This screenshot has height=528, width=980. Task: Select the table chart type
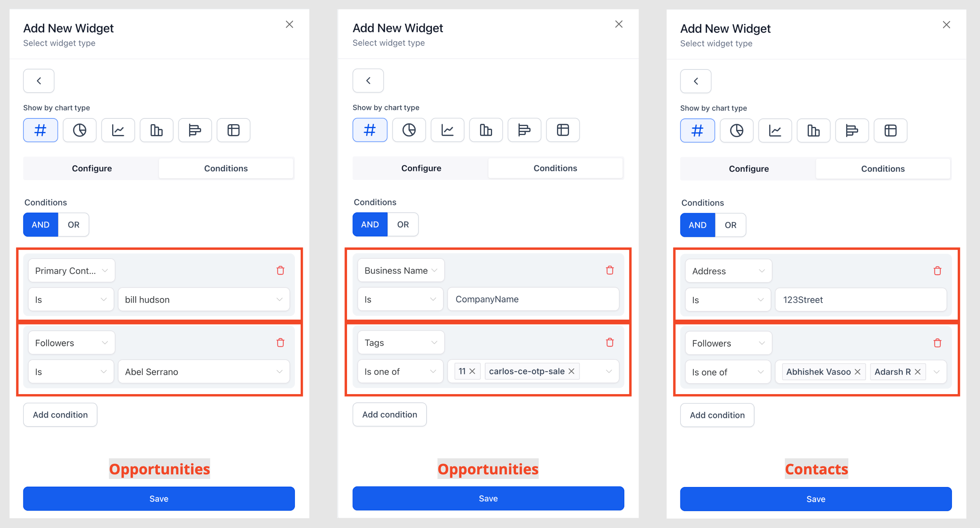tap(233, 130)
